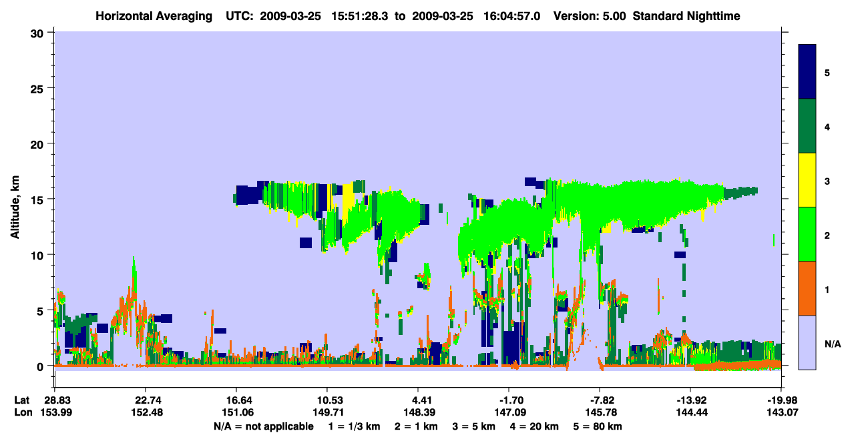The width and height of the screenshot is (868, 445).
Task: Click the "4 = 20 km" legend entry
Action: 533,426
